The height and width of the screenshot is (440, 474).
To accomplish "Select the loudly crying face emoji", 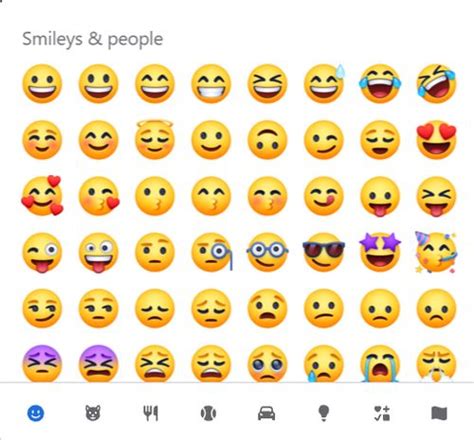I will (380, 363).
